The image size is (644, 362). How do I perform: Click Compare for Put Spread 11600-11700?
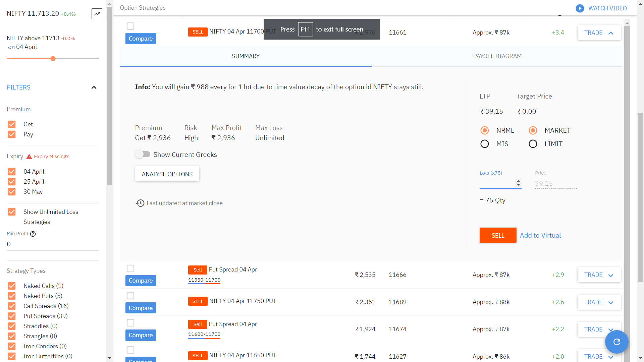(141, 335)
